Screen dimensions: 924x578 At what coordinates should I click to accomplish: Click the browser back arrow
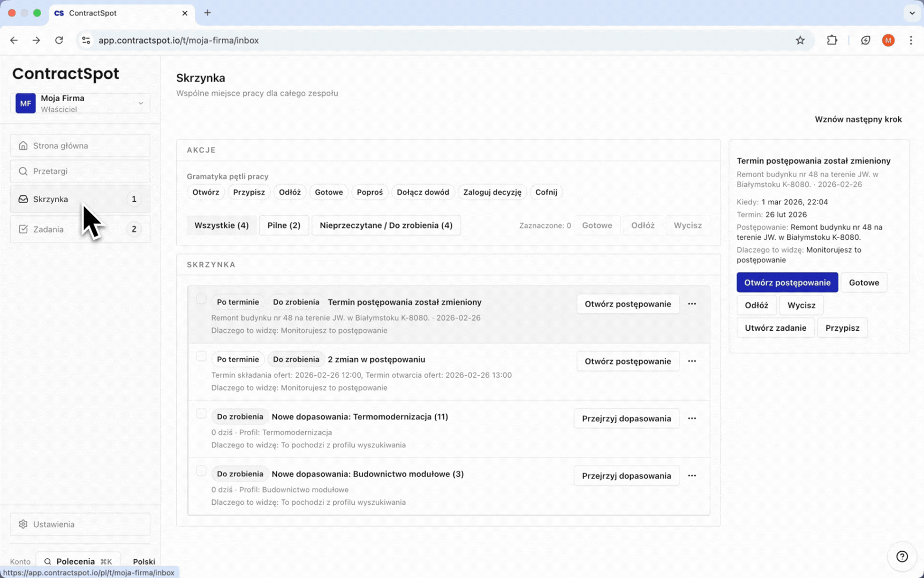tap(14, 40)
